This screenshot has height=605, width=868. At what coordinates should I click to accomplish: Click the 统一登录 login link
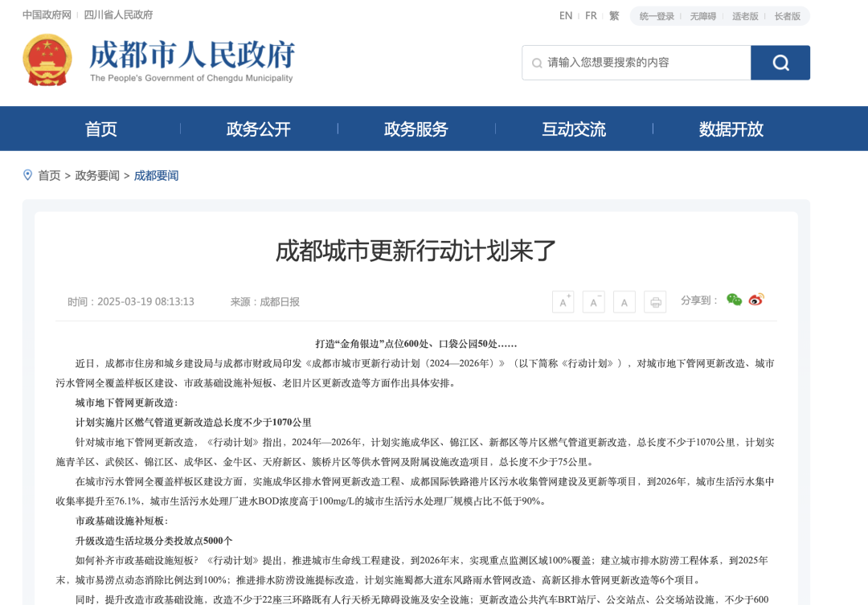pyautogui.click(x=657, y=16)
